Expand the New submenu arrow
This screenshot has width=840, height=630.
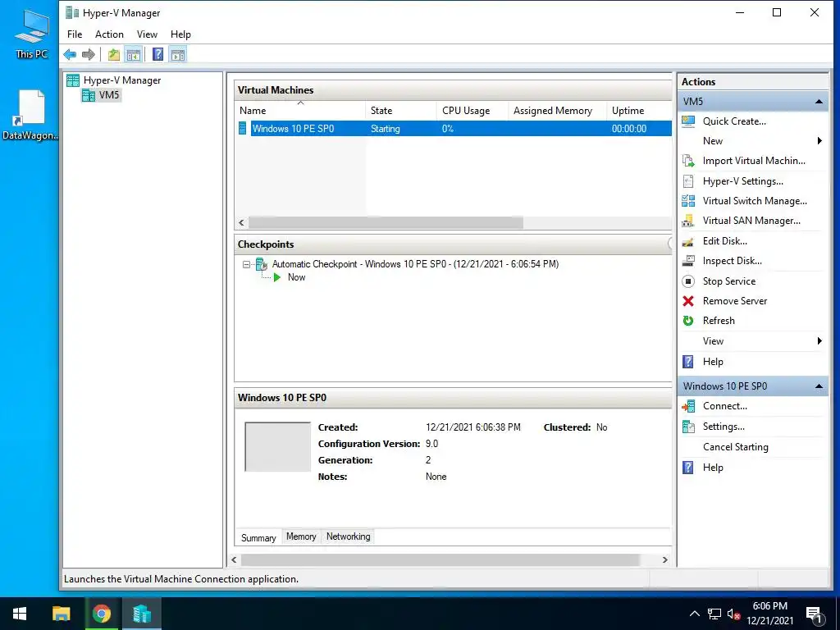click(819, 141)
